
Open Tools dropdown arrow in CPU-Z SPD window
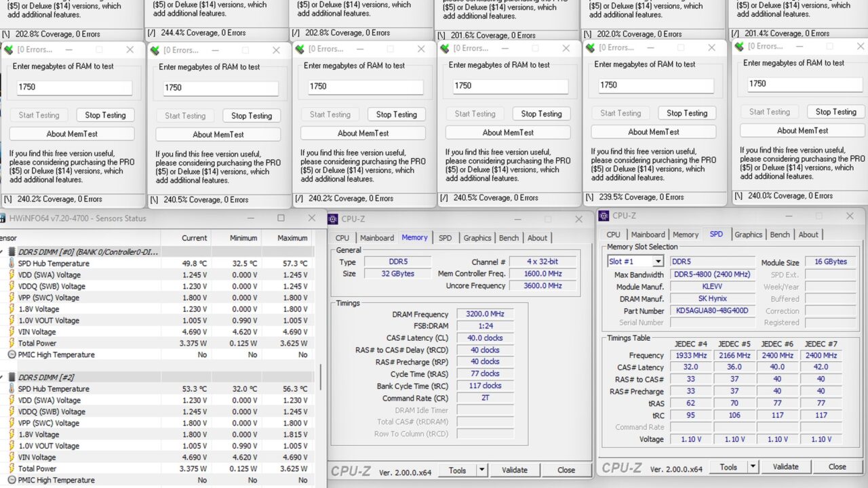coord(753,467)
